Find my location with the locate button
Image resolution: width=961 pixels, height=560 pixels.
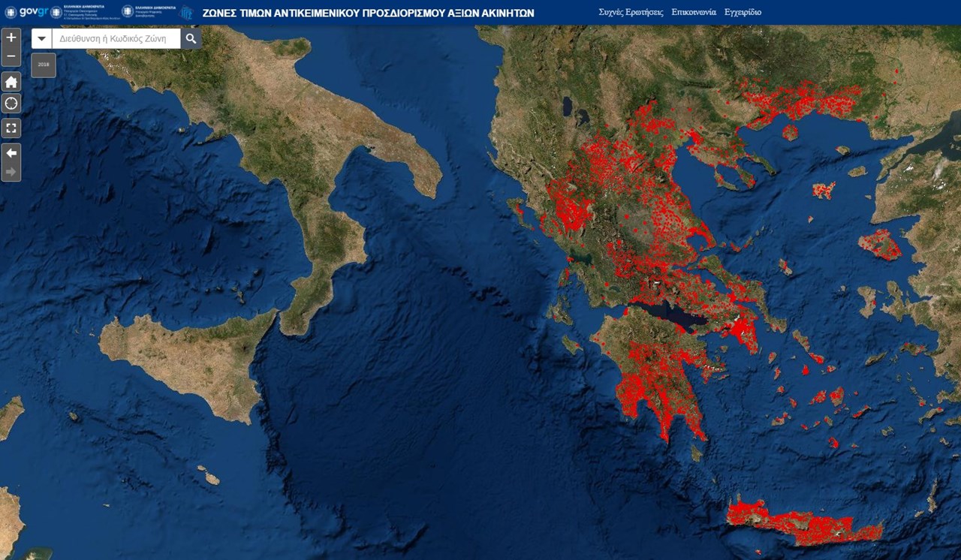(x=11, y=104)
